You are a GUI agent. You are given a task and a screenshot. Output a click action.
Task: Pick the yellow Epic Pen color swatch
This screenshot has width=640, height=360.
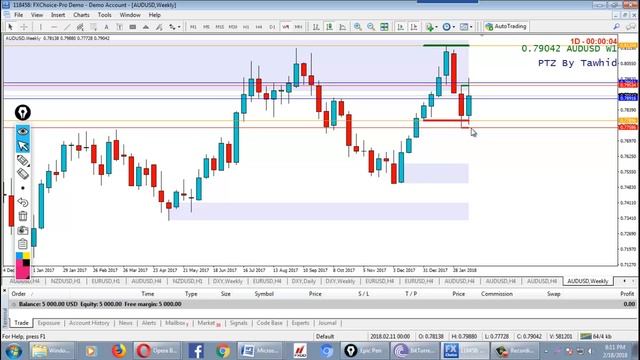click(27, 256)
